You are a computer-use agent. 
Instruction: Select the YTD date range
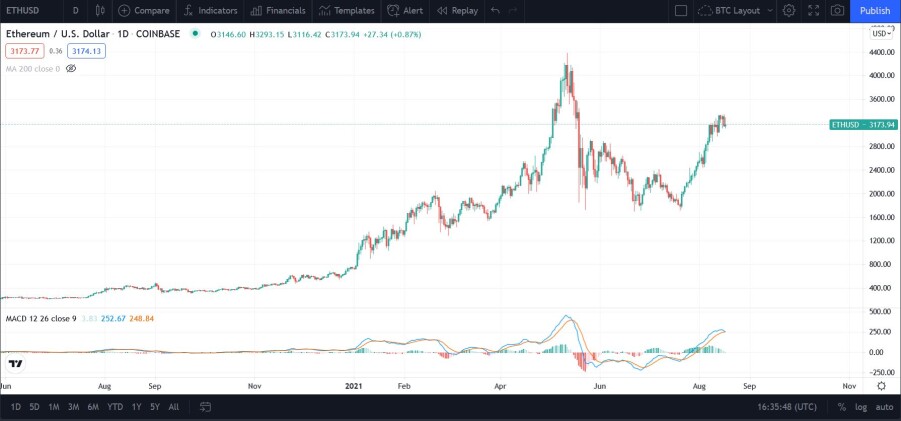point(115,407)
